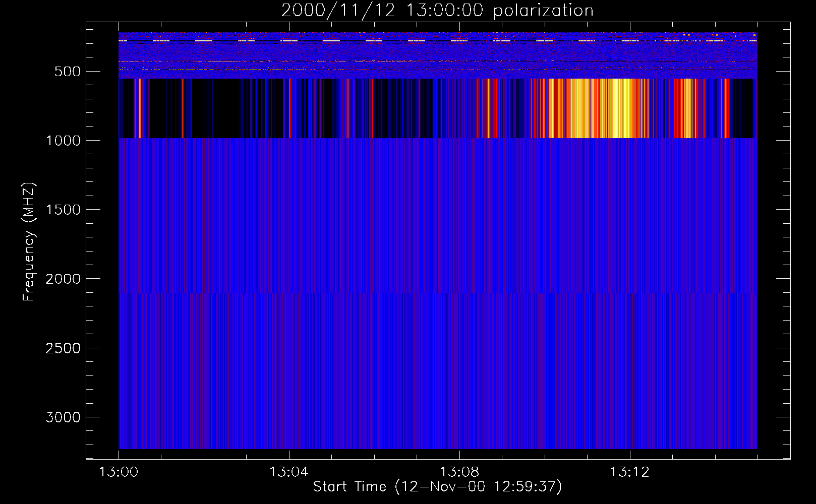
Task: Click the 13:08 time tick label
Action: pos(459,472)
